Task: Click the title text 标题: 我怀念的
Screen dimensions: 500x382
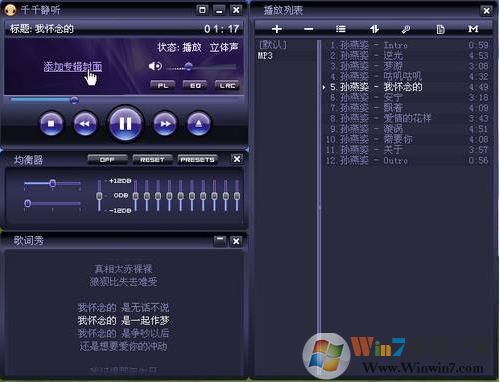Action: click(x=42, y=29)
